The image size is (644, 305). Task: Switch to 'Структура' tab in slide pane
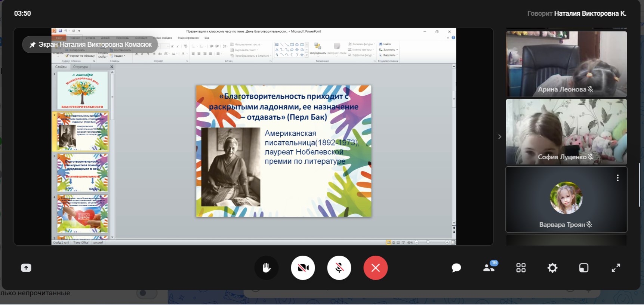(80, 67)
